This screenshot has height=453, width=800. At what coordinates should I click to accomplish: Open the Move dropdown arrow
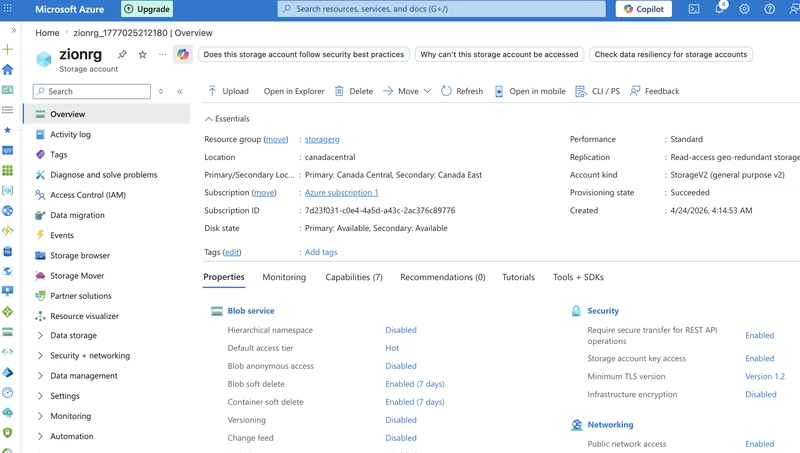coord(428,91)
